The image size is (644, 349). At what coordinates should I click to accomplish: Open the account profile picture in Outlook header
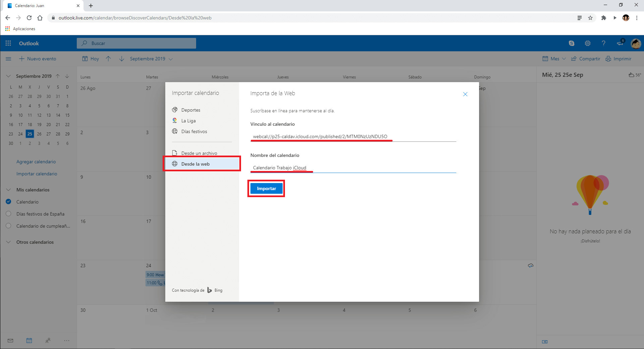636,43
